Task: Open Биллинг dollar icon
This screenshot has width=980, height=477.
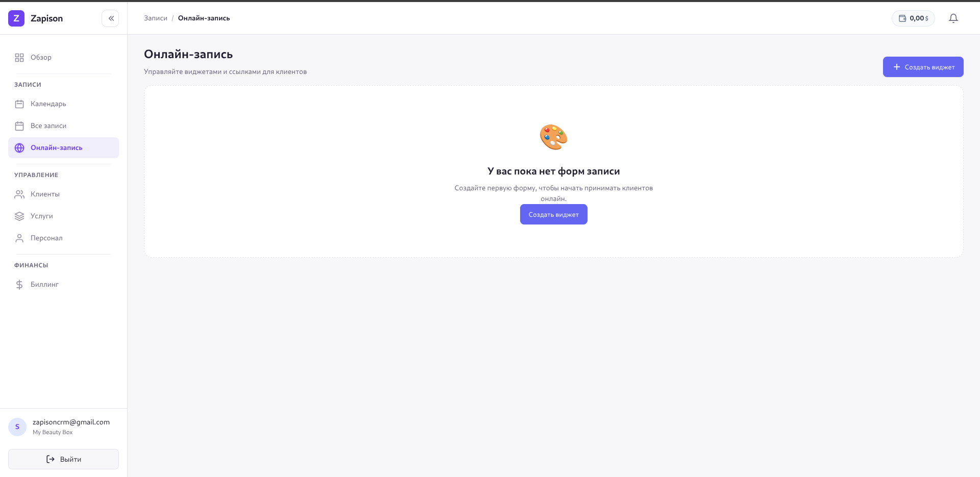Action: point(19,285)
